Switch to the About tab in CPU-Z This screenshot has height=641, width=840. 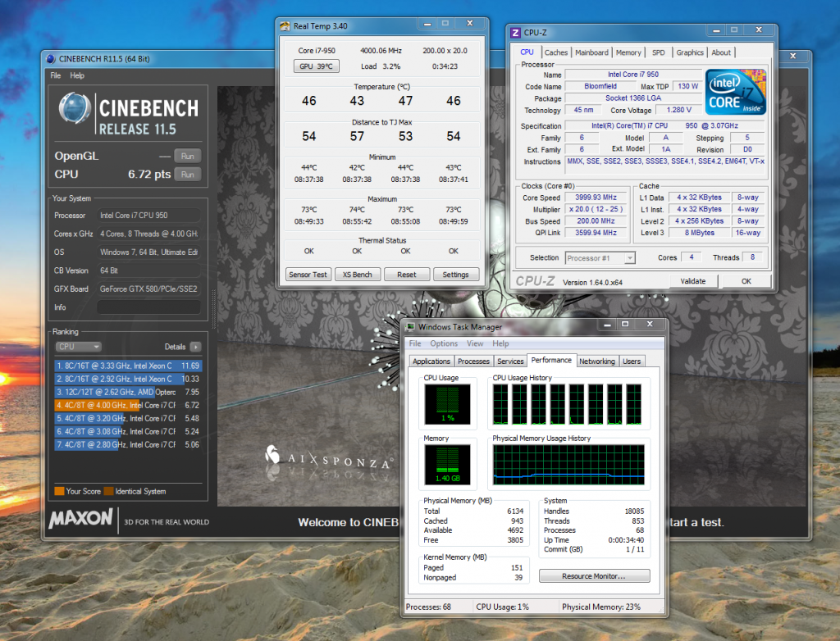coord(721,52)
